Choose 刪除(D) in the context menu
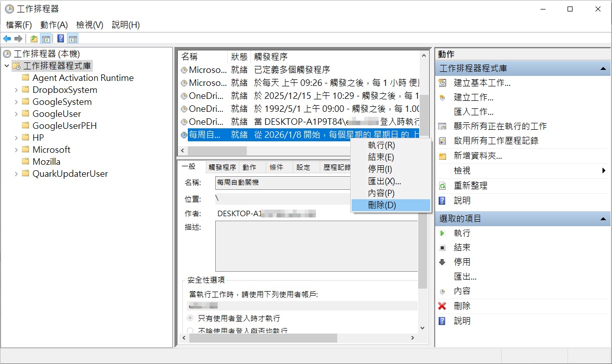612x364 pixels. click(x=391, y=205)
